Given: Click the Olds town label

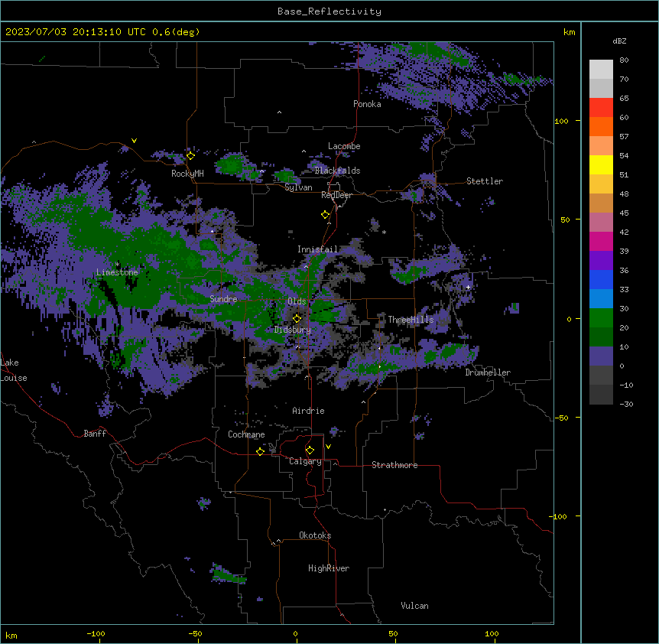Looking at the screenshot, I should [297, 301].
